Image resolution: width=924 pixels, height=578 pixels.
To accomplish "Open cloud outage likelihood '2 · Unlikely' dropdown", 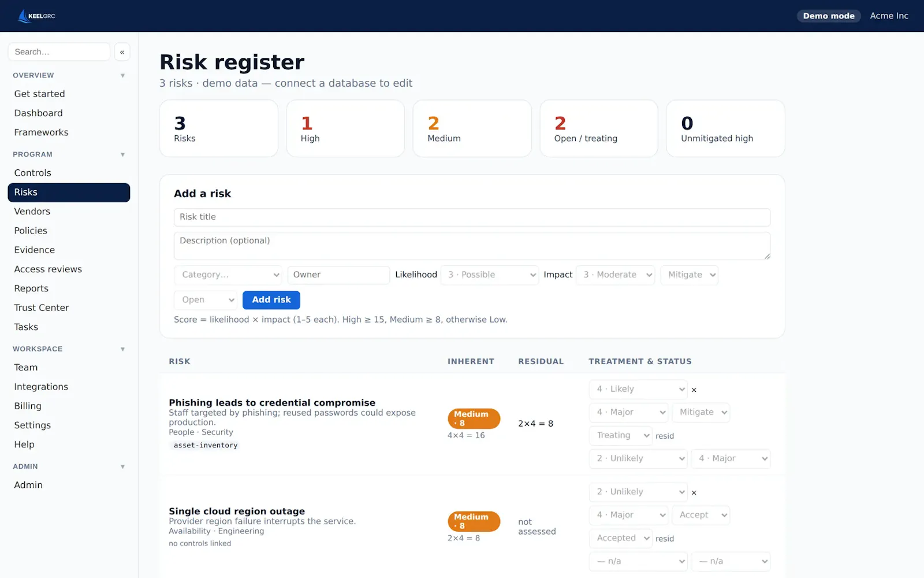I will [638, 492].
